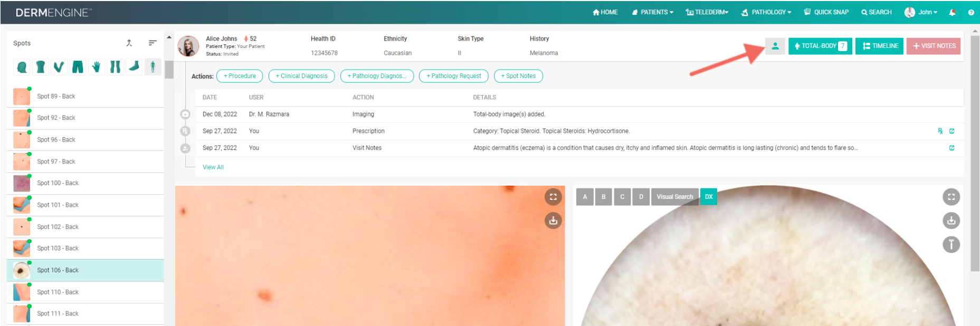Click the View All history link

[x=213, y=167]
